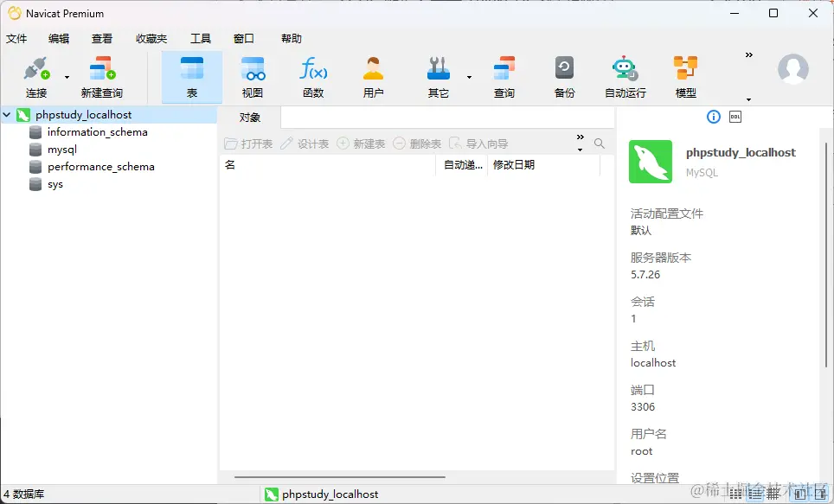Switch to detail list view in the status bar

(756, 494)
